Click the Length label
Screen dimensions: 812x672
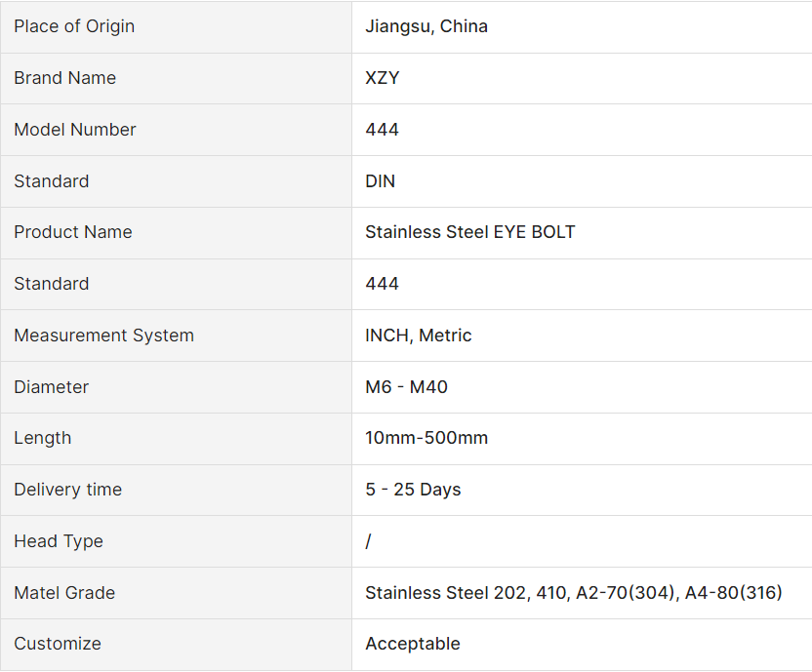(42, 438)
